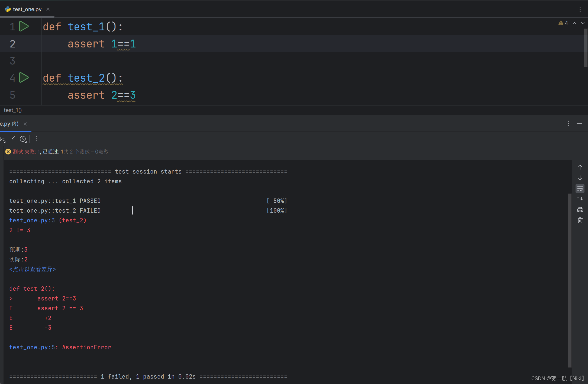
Task: Select the test_one.py editor tab
Action: 27,9
